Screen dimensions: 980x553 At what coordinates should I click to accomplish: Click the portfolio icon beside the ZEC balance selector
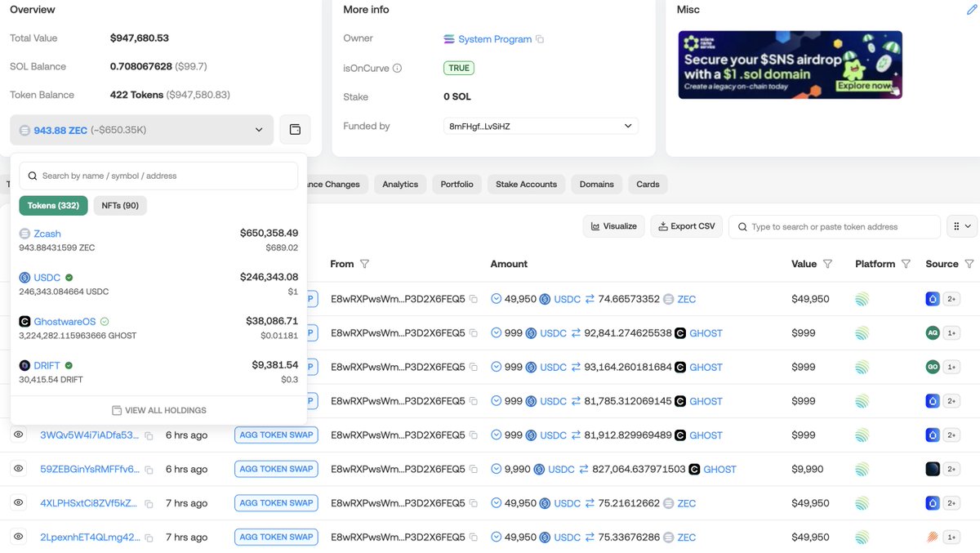pos(295,129)
